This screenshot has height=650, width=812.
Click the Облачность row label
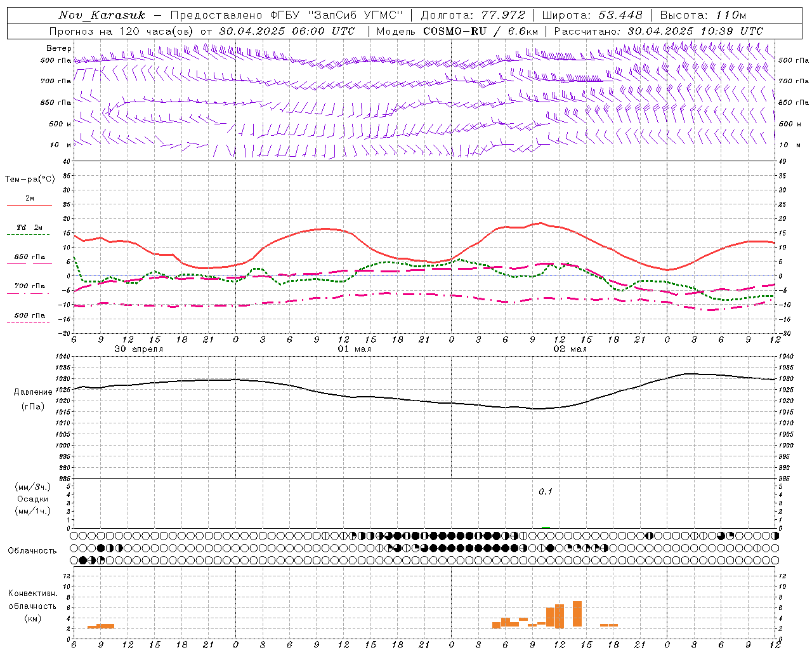[32, 551]
